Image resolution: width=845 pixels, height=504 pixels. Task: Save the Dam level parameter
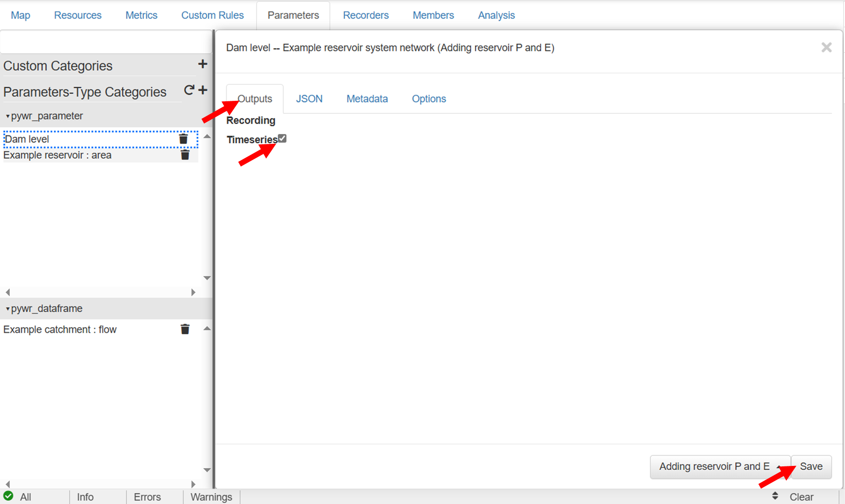pyautogui.click(x=811, y=467)
